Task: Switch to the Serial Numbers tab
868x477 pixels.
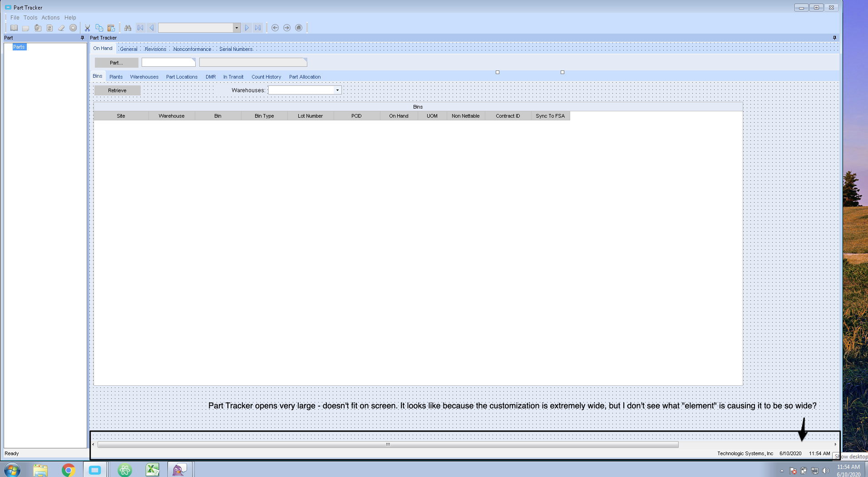Action: pos(236,49)
